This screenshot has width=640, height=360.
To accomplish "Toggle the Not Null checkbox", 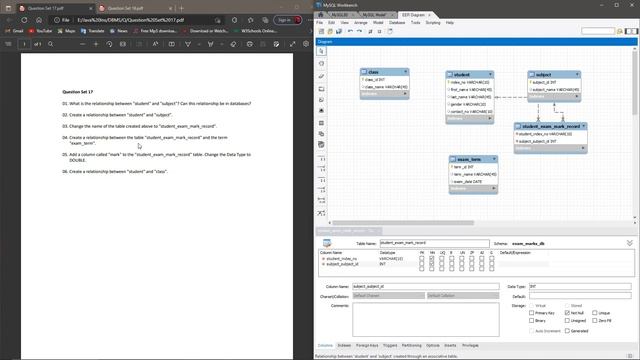I will pos(567,313).
